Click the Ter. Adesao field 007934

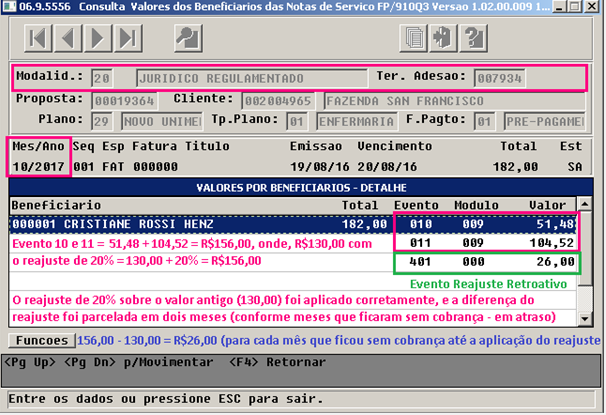[499, 78]
